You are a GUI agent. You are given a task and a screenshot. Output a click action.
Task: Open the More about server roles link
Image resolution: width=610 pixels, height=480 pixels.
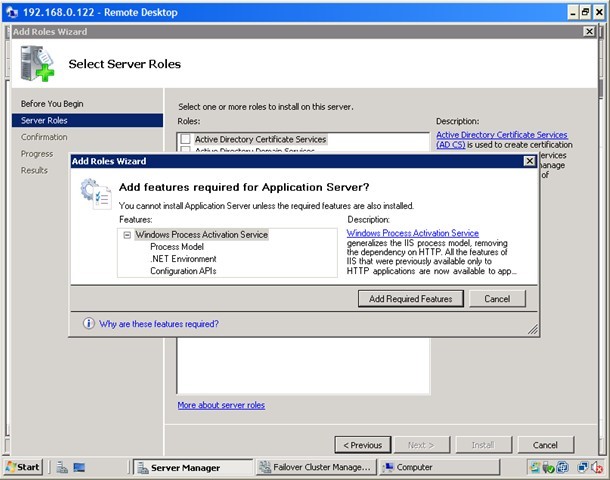point(221,405)
